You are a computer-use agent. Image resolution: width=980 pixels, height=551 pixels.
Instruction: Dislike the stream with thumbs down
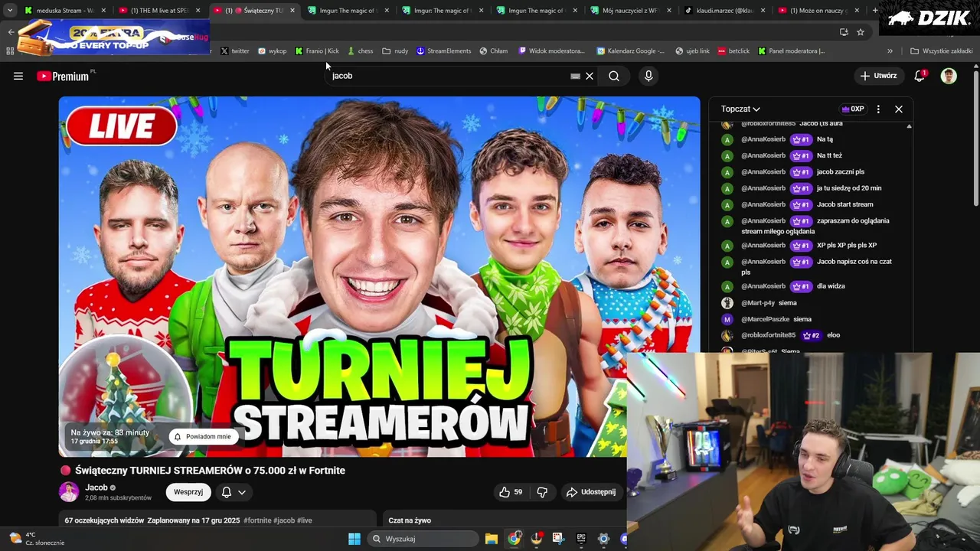click(542, 492)
